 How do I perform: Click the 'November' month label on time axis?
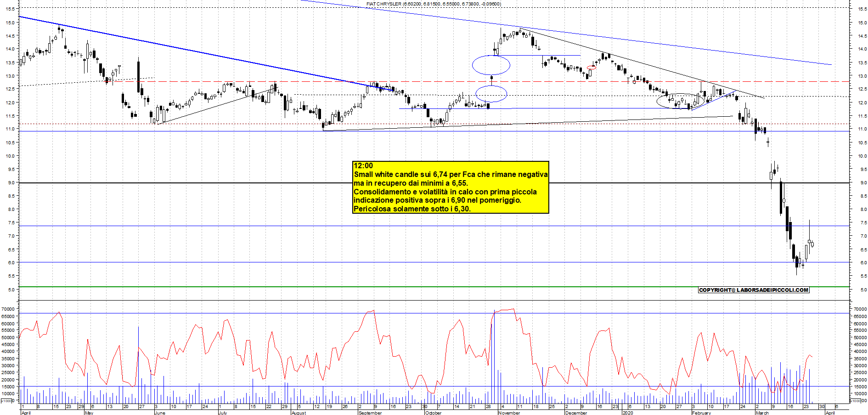point(509,413)
